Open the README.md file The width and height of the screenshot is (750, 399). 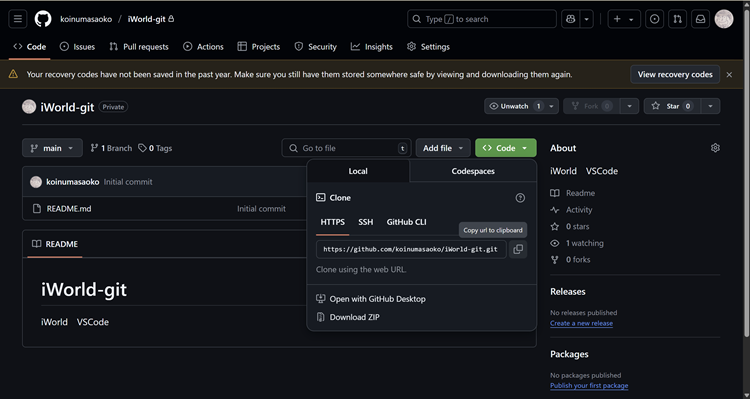click(x=69, y=209)
